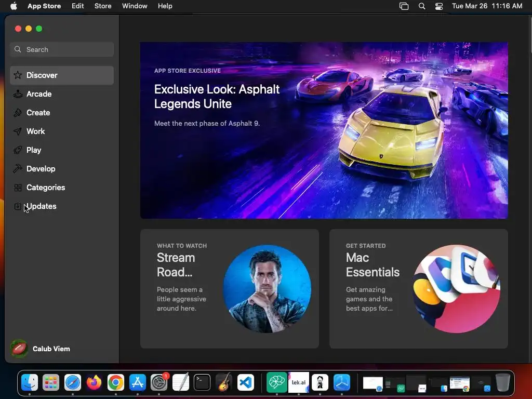Go to the Discover page
532x399 pixels.
point(62,75)
